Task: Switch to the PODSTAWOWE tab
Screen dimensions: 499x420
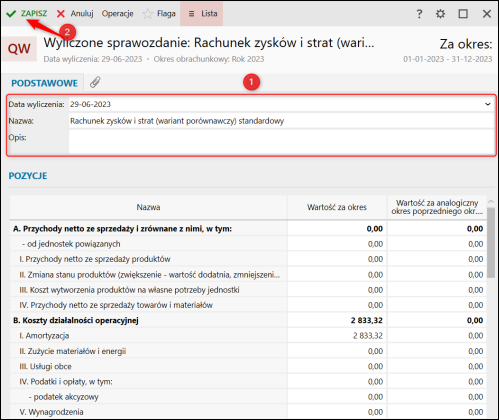Action: [x=44, y=83]
